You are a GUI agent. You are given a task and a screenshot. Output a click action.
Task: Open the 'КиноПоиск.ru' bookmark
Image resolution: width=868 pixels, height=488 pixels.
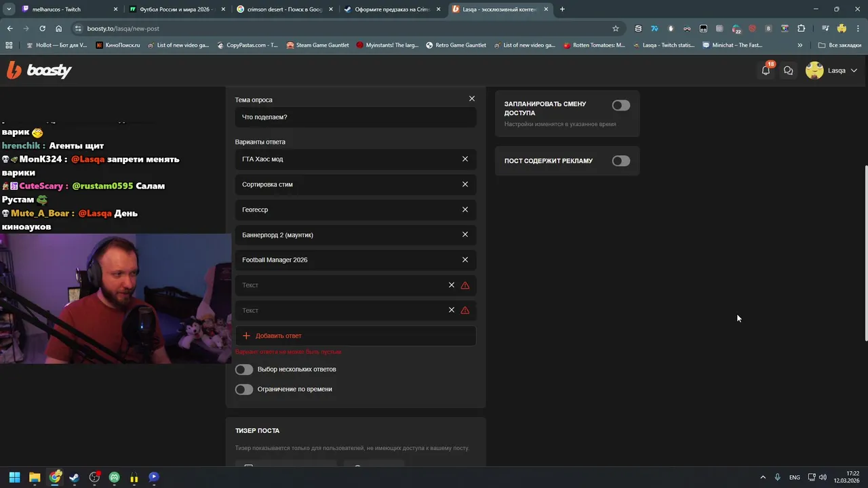tap(118, 45)
